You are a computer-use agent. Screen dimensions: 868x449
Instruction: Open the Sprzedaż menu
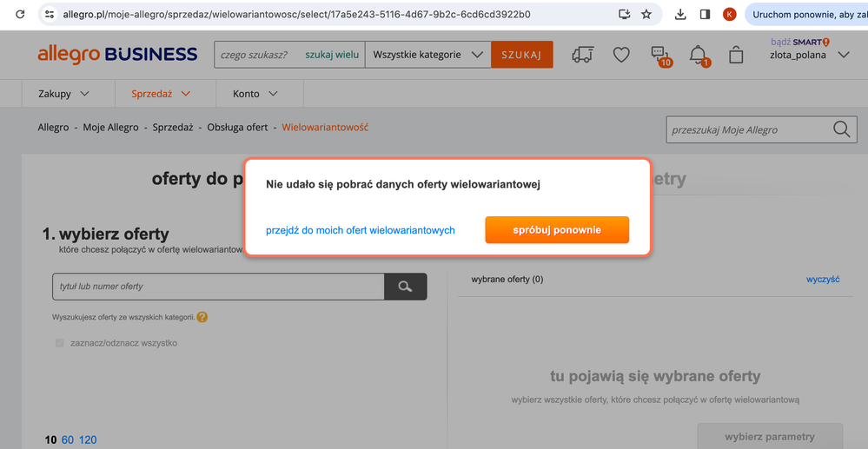point(161,93)
